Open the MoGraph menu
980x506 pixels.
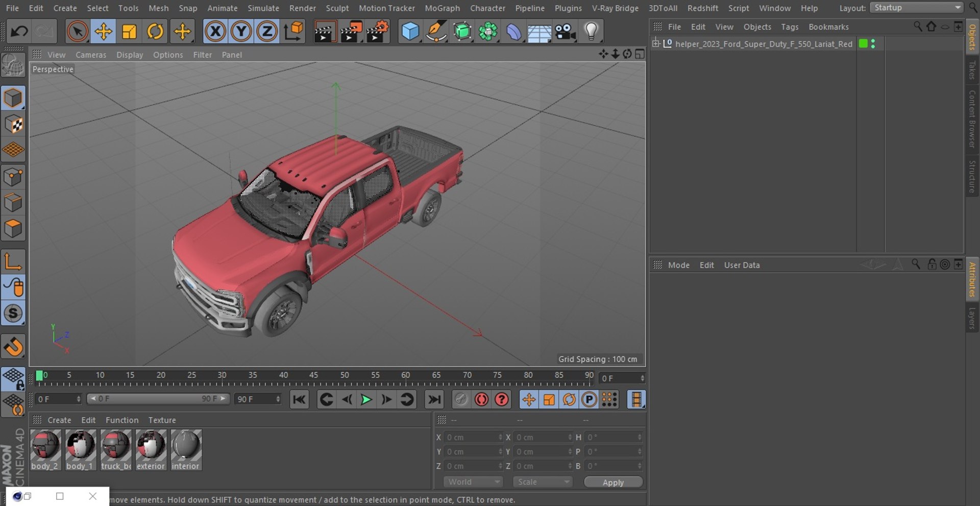click(442, 8)
